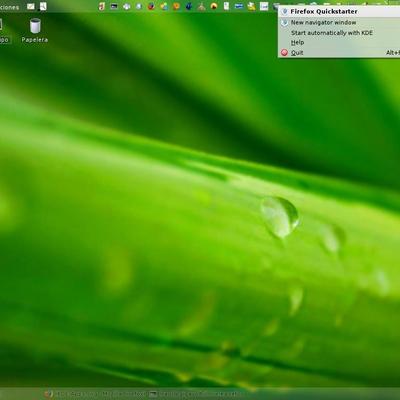Launch Firefox from the top panel
400x400 pixels.
pos(151,6)
